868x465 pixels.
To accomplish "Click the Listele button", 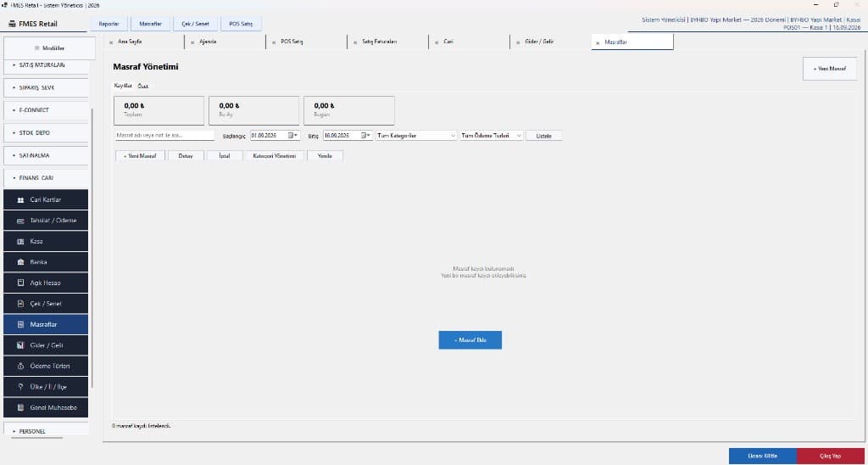I will pos(544,135).
